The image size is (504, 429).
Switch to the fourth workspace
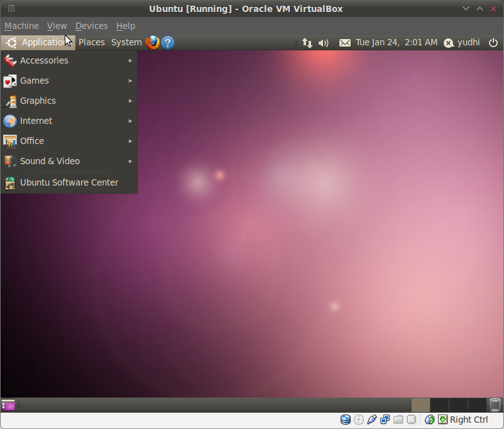(477, 405)
